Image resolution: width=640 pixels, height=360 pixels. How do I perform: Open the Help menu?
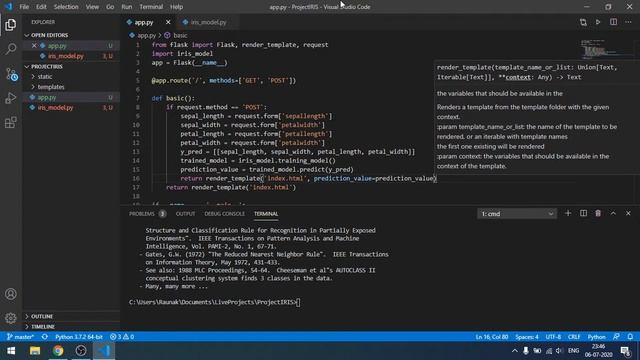pyautogui.click(x=176, y=7)
